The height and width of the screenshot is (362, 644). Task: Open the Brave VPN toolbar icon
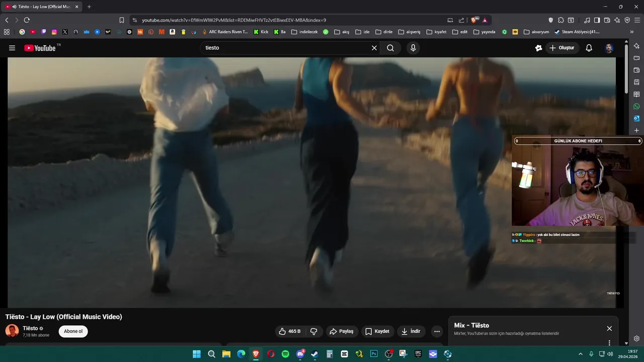coord(627,20)
